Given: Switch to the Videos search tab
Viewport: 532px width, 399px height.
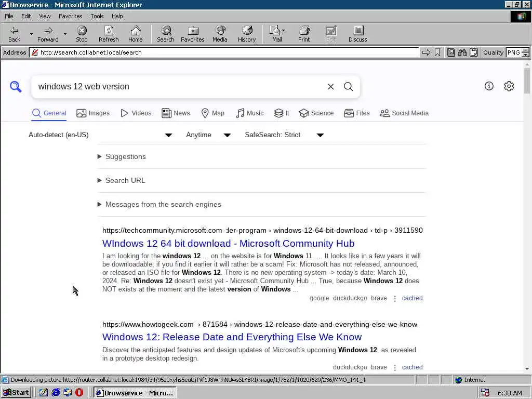Looking at the screenshot, I should (x=136, y=113).
